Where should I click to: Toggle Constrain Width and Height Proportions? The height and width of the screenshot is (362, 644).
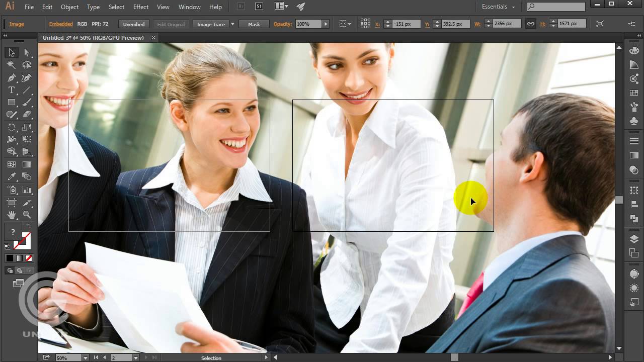pyautogui.click(x=531, y=24)
